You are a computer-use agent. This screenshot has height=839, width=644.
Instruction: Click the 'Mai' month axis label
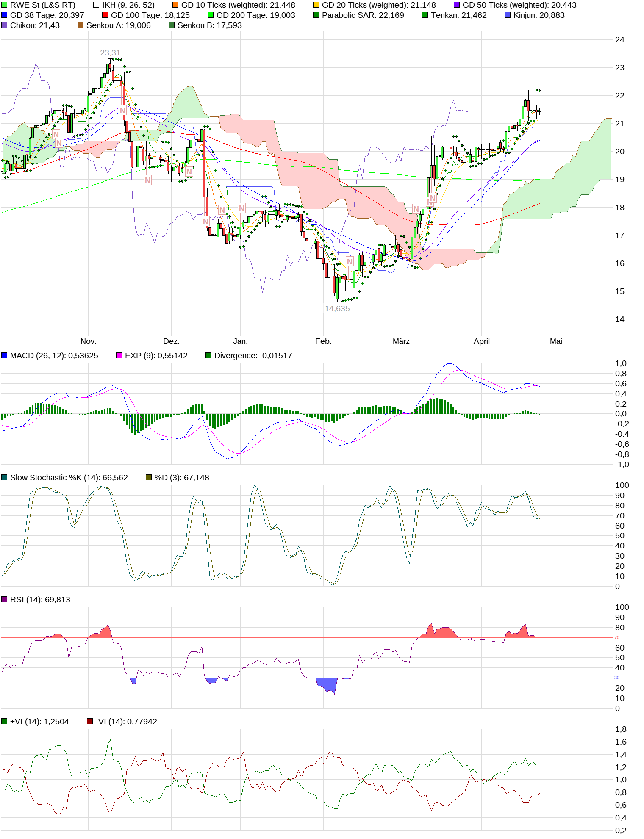pyautogui.click(x=556, y=341)
